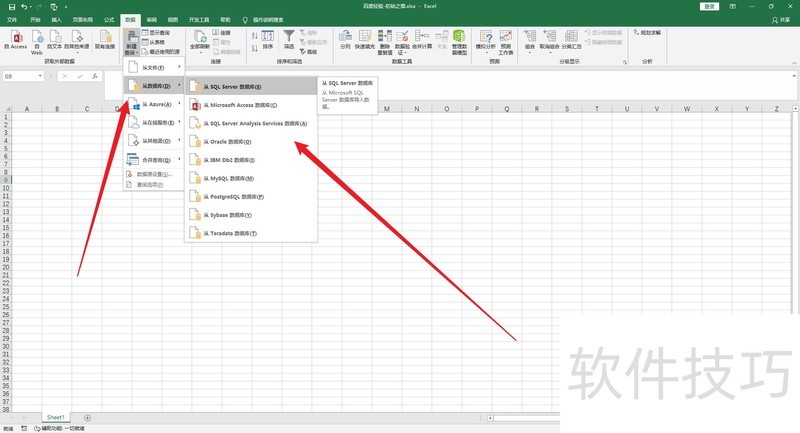The width and height of the screenshot is (800, 433).
Task: Click the 操作说明搜索 search box
Action: click(x=263, y=20)
